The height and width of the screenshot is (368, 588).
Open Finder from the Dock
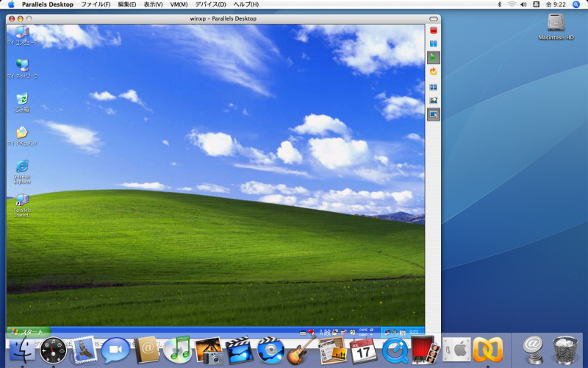(x=22, y=350)
